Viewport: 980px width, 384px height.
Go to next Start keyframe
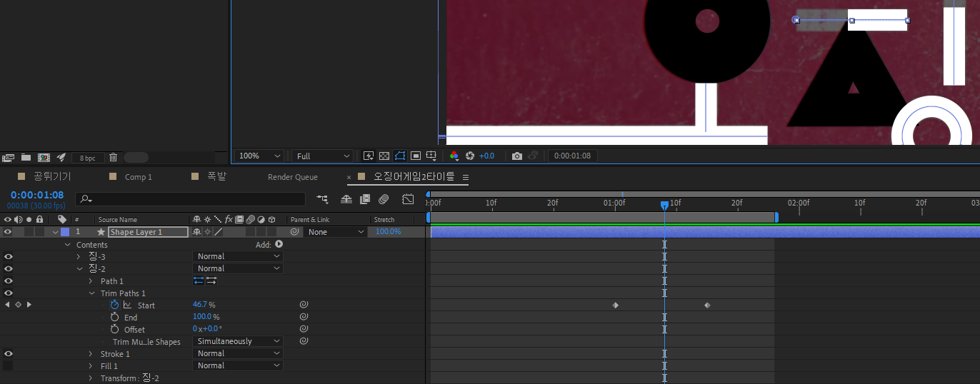point(29,305)
